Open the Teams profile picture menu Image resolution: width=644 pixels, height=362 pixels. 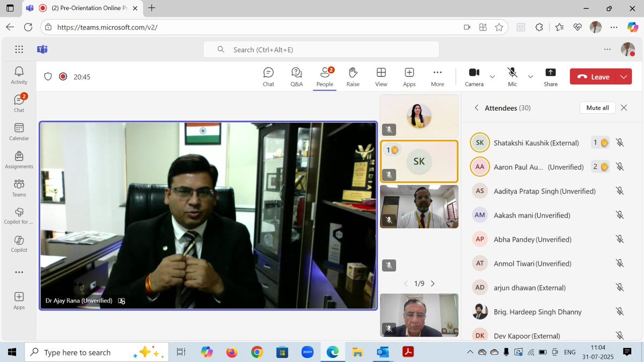628,49
